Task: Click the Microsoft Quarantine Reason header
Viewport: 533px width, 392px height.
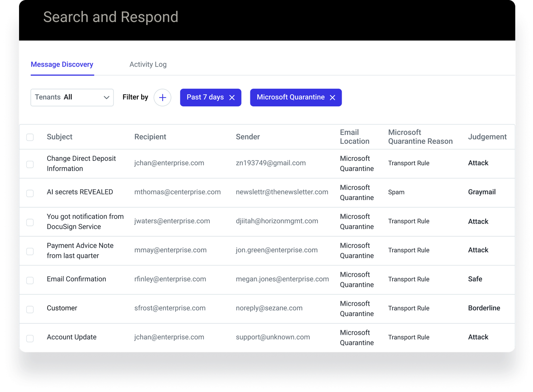Action: click(x=420, y=137)
